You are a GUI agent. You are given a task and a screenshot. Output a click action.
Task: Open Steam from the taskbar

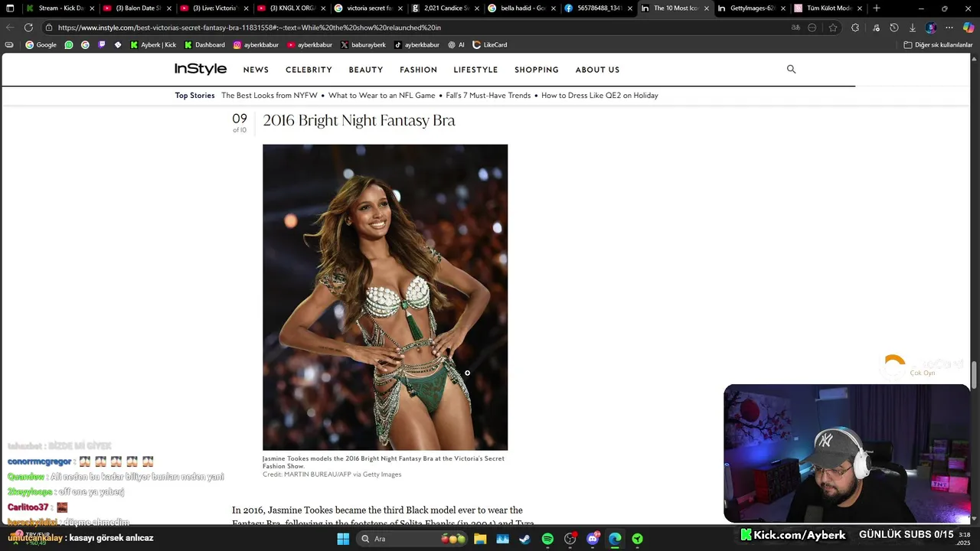point(524,539)
